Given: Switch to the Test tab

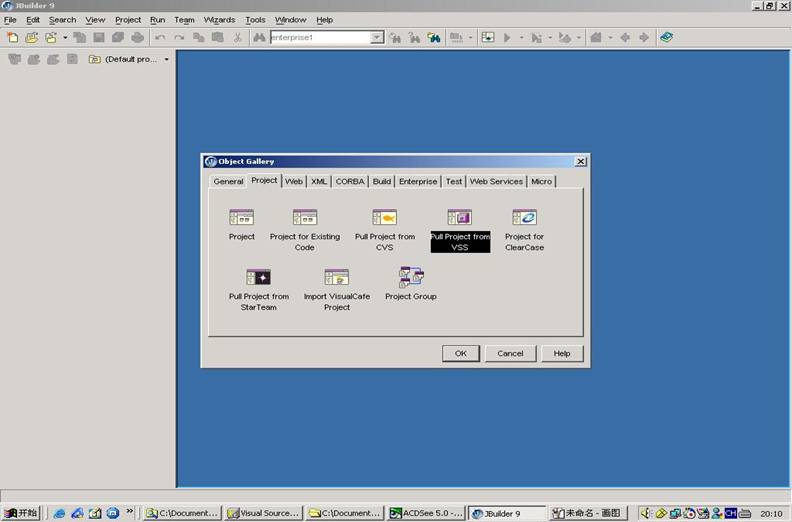Looking at the screenshot, I should coord(454,181).
